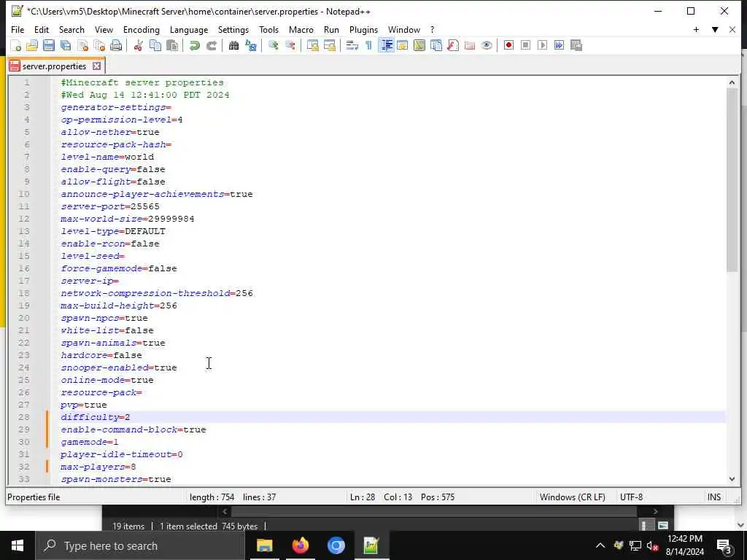Open the Language menu
This screenshot has height=560, width=747.
tap(189, 29)
